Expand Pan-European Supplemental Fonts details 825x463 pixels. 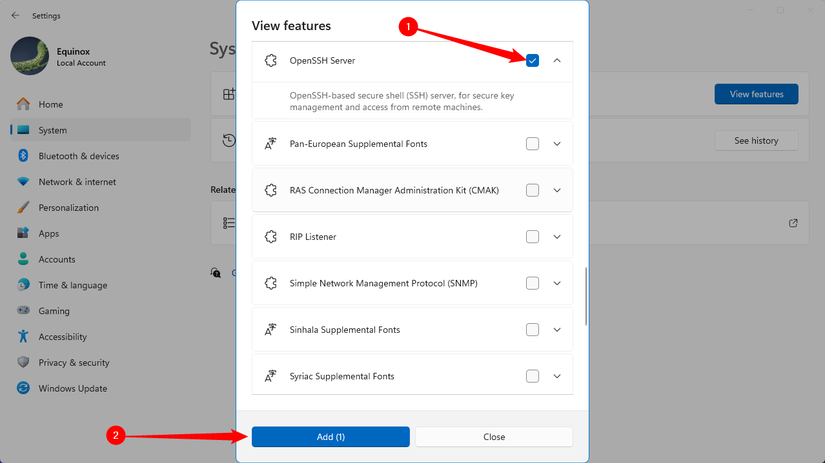tap(557, 144)
